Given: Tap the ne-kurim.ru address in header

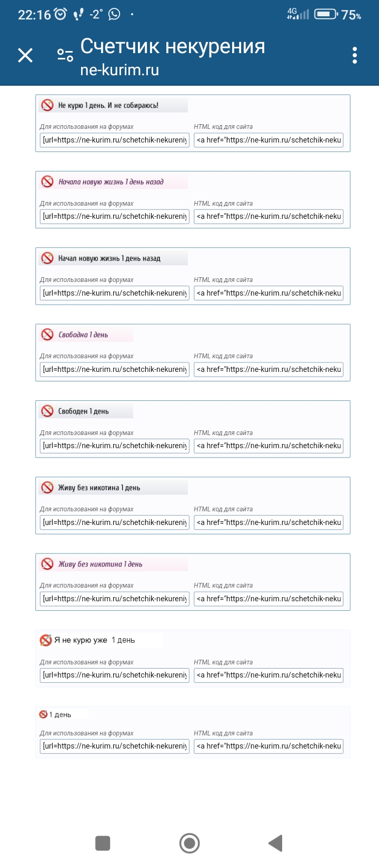Looking at the screenshot, I should coord(119,70).
